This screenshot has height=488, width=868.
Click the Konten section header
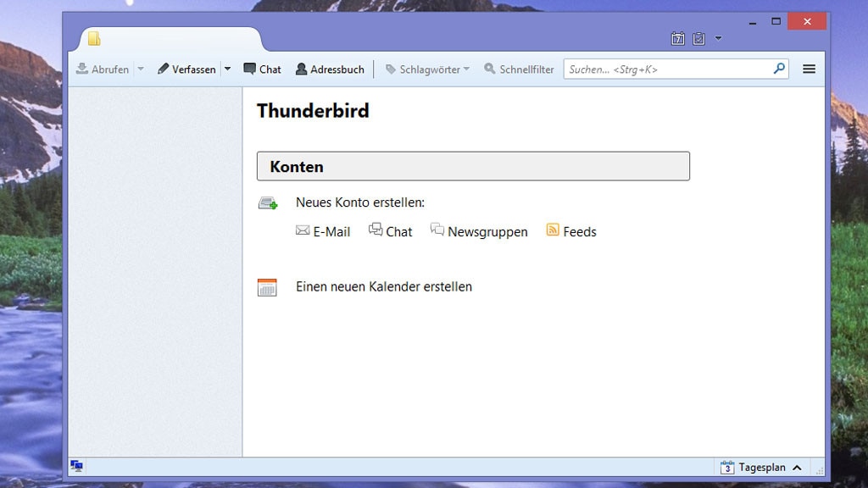473,166
